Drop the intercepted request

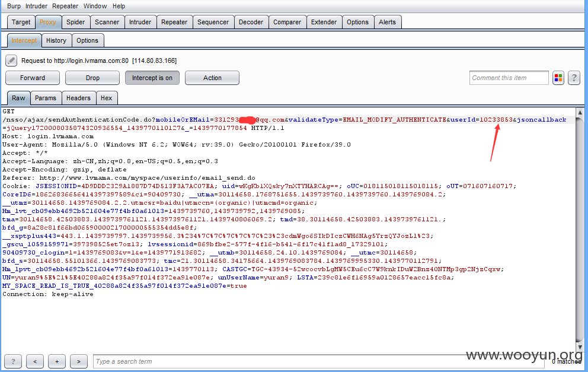click(92, 78)
